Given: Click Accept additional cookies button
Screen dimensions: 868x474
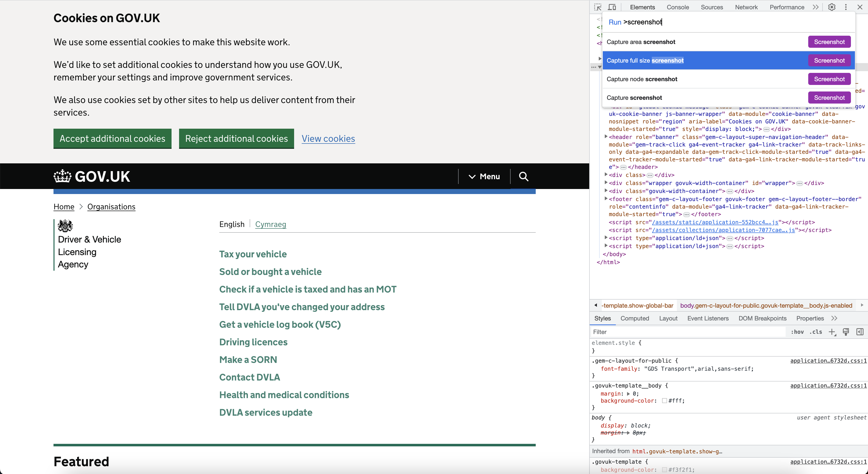Looking at the screenshot, I should pos(112,138).
